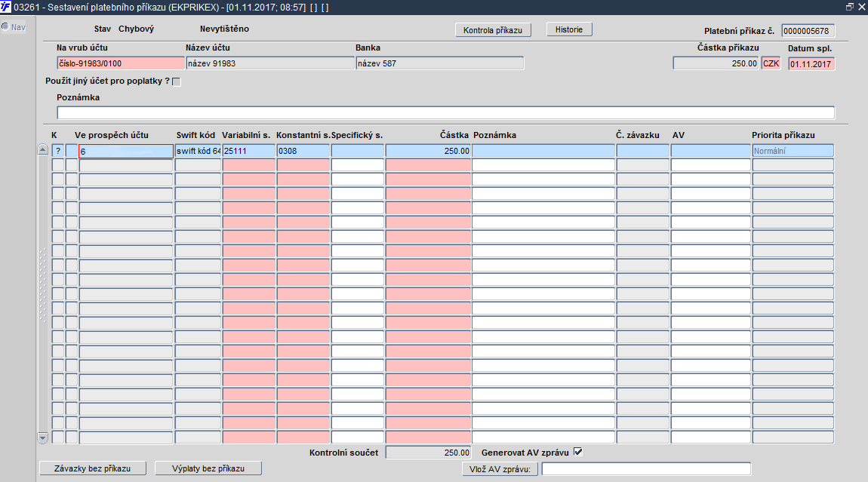Click the Datum spl. field 01.11.2017
Screen dimensions: 868x482
tap(811, 63)
